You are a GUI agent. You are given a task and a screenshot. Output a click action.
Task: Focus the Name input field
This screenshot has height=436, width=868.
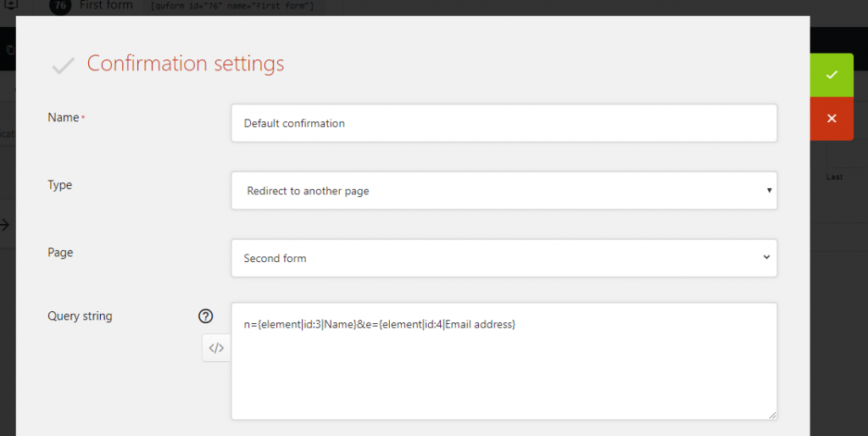[x=504, y=123]
